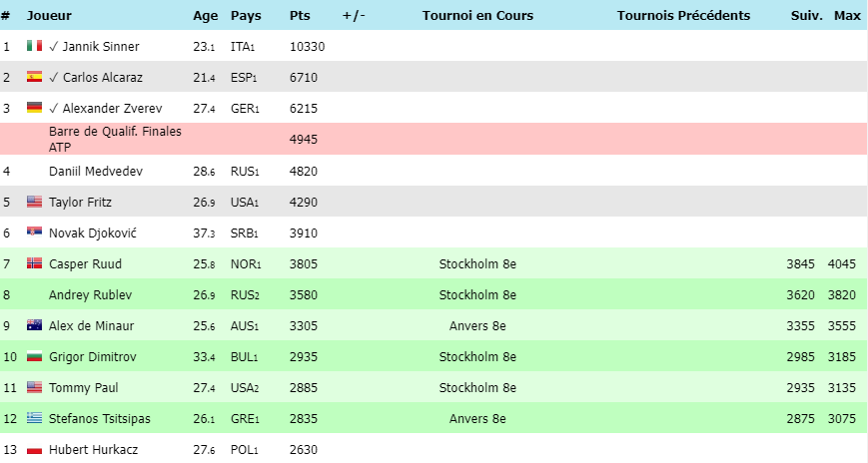Click the Greek flag next to Stefanos Tsitsipas

click(34, 418)
